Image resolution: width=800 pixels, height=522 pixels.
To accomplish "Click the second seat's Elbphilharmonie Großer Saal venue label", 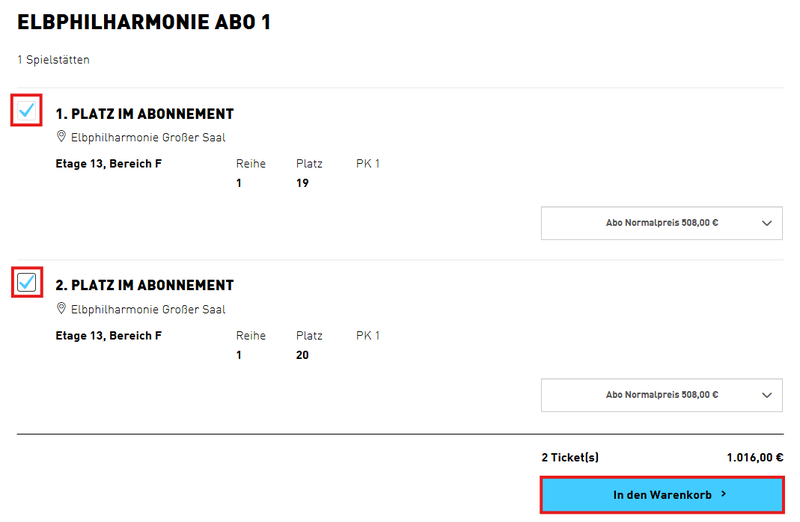I will 148,310.
